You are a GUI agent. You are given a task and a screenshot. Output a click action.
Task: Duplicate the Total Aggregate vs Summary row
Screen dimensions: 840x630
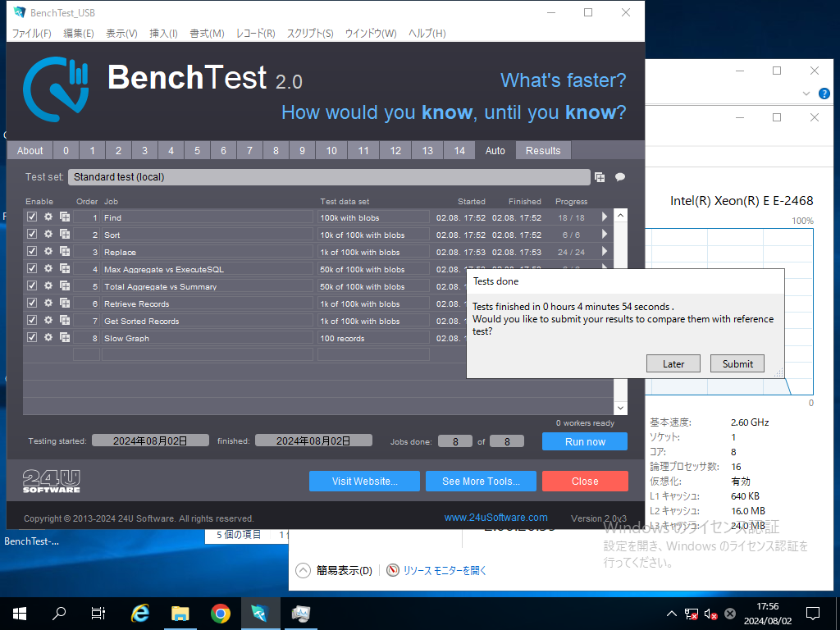point(65,285)
